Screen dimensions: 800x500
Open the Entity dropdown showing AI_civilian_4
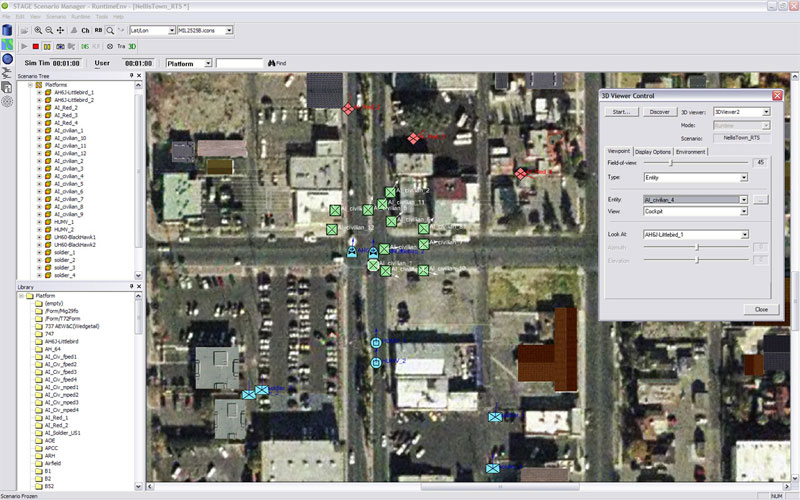pyautogui.click(x=744, y=200)
